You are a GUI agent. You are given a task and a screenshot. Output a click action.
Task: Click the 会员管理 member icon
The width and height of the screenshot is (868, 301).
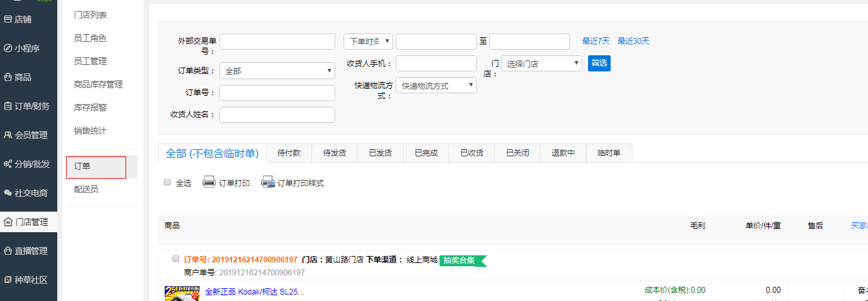click(x=8, y=135)
